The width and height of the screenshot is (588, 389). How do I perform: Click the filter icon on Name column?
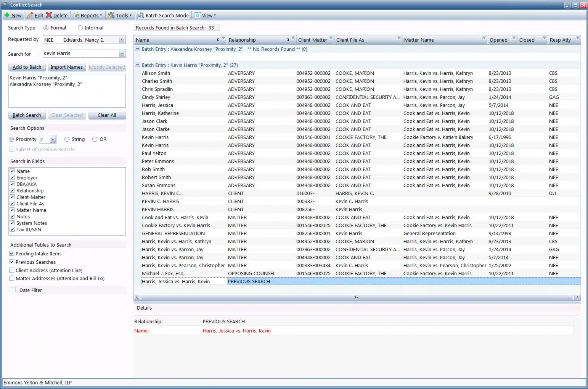pos(223,39)
